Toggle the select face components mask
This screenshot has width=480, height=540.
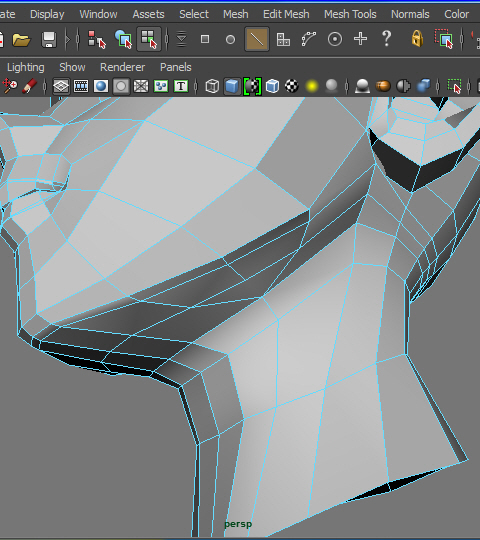[x=283, y=39]
